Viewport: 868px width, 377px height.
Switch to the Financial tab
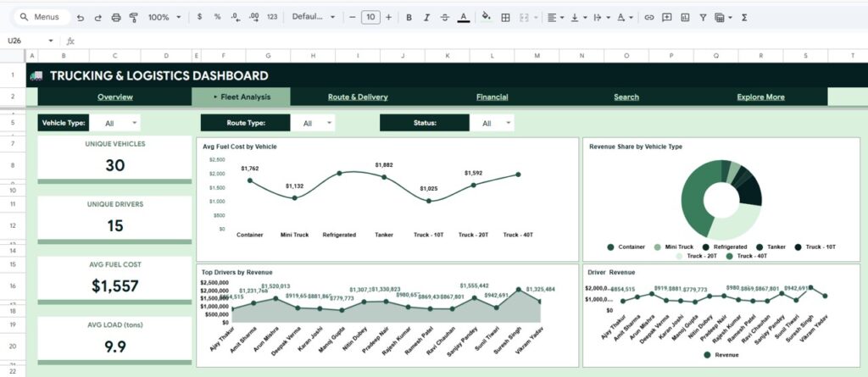[492, 97]
